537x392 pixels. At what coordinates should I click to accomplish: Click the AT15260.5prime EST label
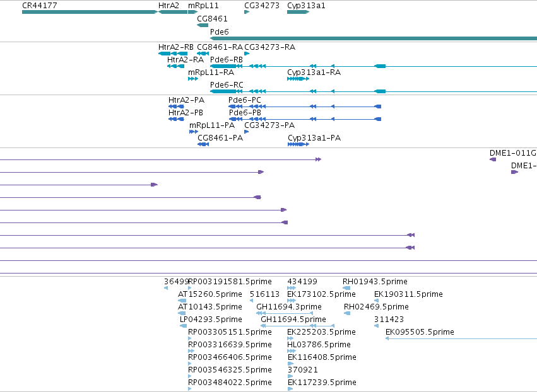point(210,294)
